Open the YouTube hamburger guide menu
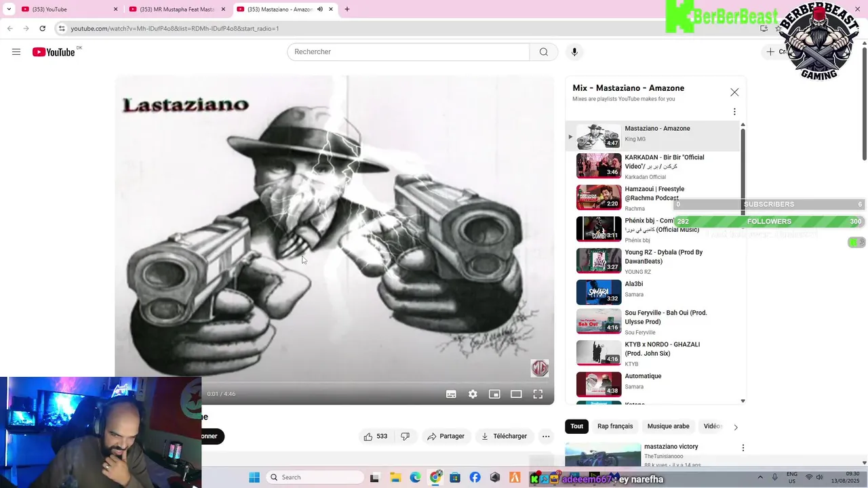This screenshot has height=488, width=868. pos(16,52)
